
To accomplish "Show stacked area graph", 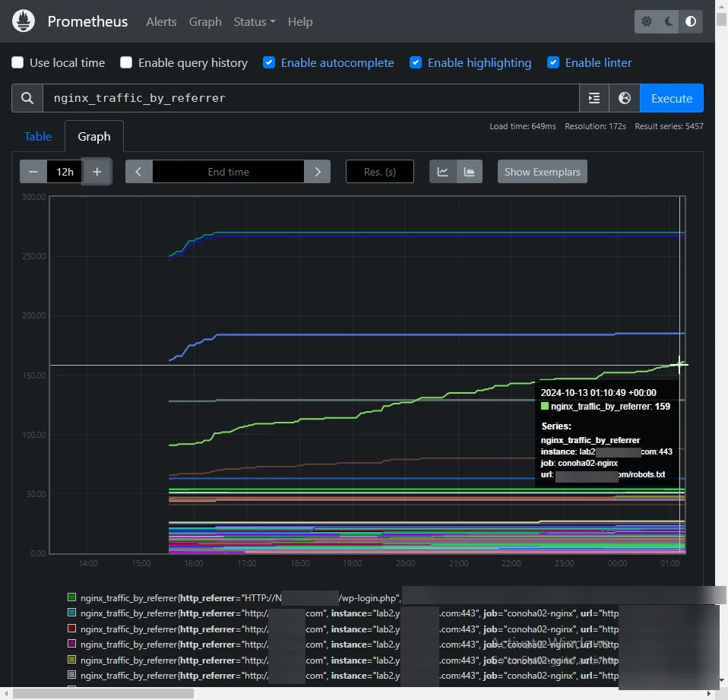I will point(470,172).
